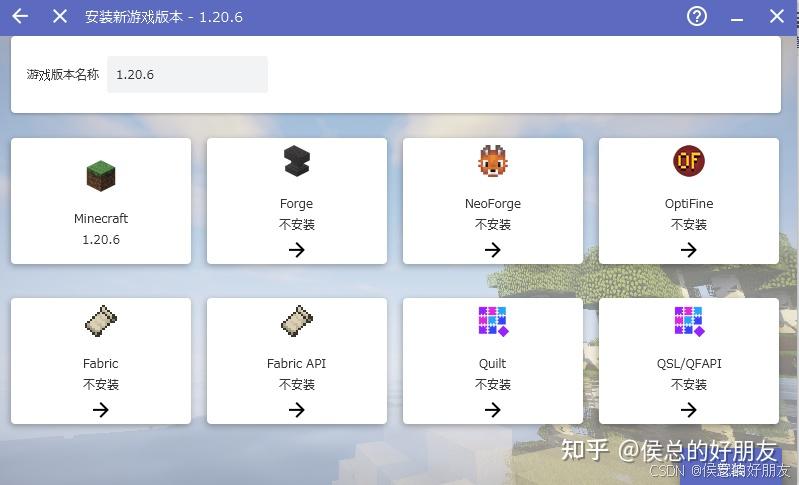Click 不安装 status under NeoForge
Screen dimensions: 799x485
[x=492, y=224]
